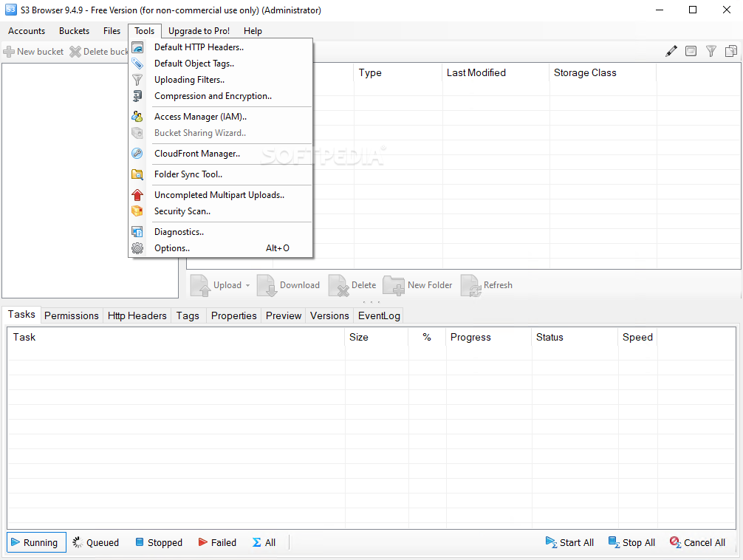743x560 pixels.
Task: Switch to the Permissions tab
Action: [72, 315]
